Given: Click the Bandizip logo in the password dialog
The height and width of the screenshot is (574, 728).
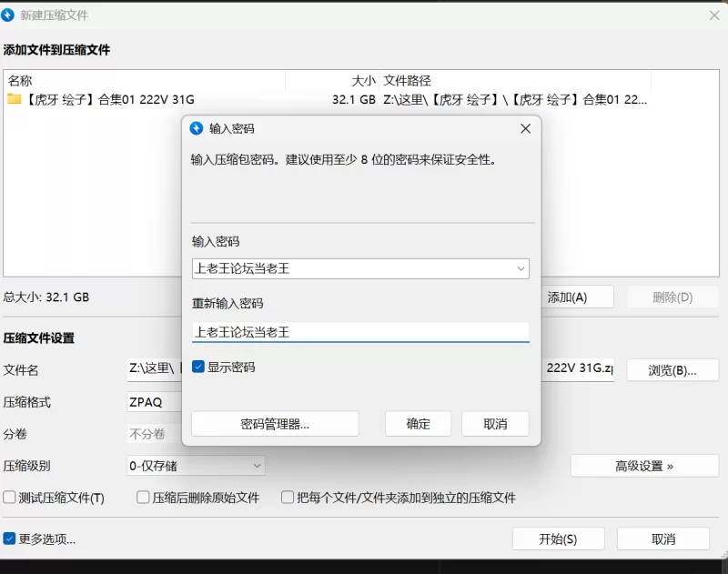Looking at the screenshot, I should point(197,128).
